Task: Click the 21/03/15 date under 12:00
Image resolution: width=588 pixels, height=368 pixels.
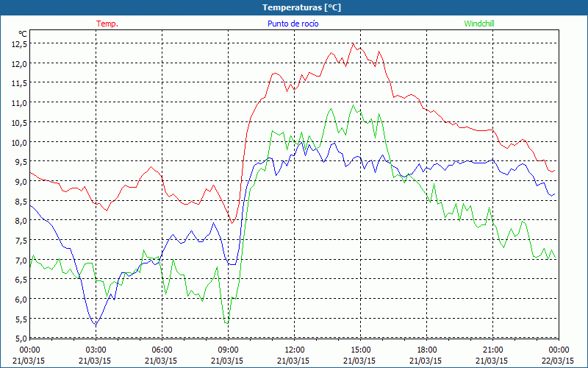Action: point(293,361)
